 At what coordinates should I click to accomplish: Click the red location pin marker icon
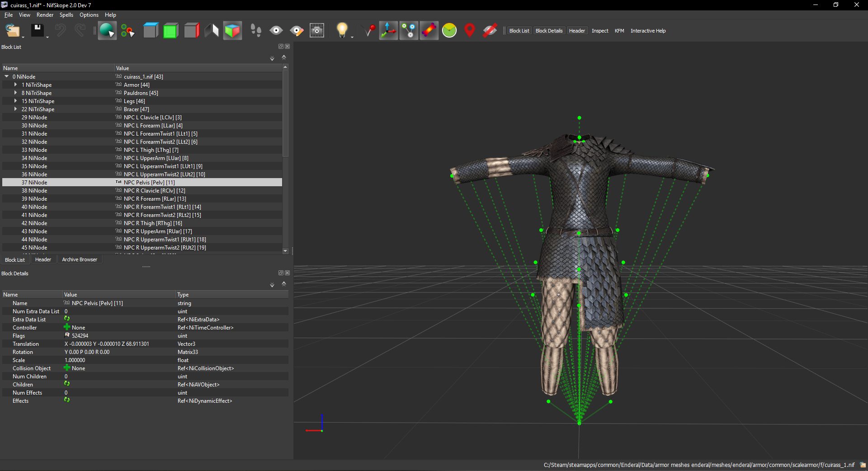pyautogui.click(x=470, y=31)
